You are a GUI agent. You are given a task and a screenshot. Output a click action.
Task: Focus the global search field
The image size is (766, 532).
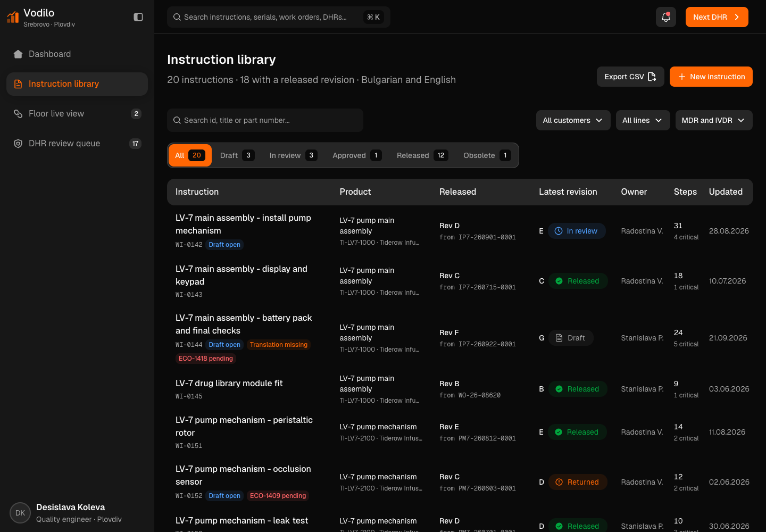[279, 17]
